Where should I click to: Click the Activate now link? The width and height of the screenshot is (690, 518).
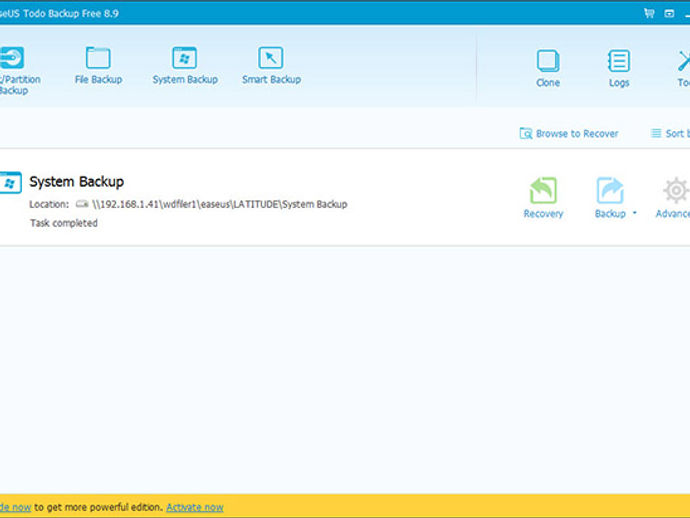pyautogui.click(x=195, y=507)
